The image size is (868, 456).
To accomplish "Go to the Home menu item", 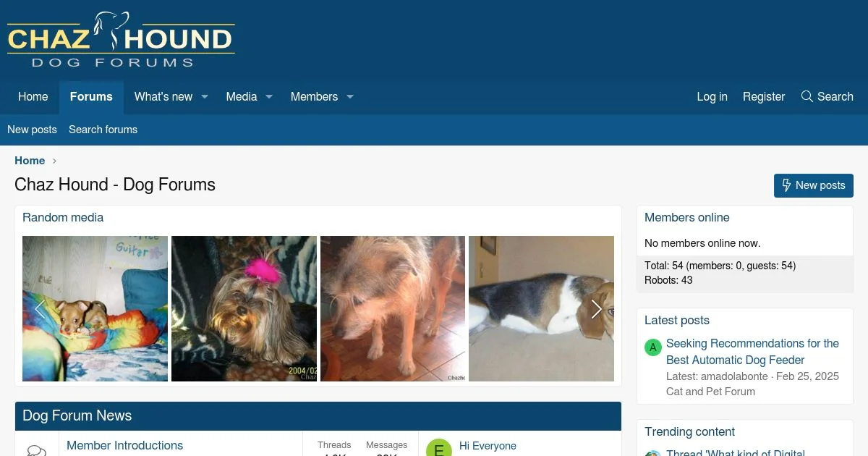I will (x=33, y=97).
